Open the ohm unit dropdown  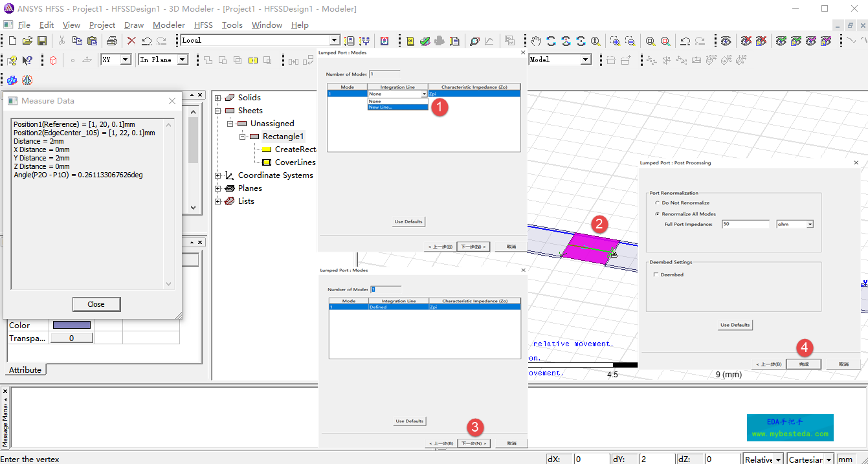[x=809, y=225]
